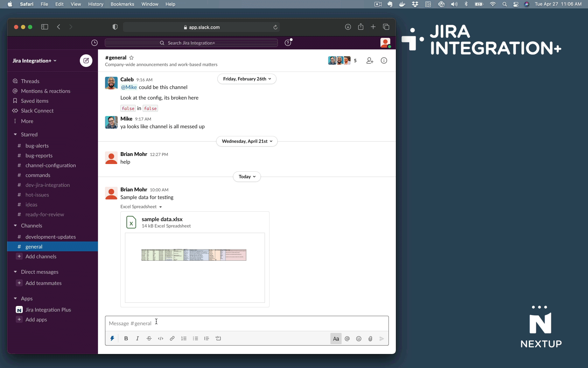Hide formatting with the Aa toggle

pyautogui.click(x=335, y=339)
